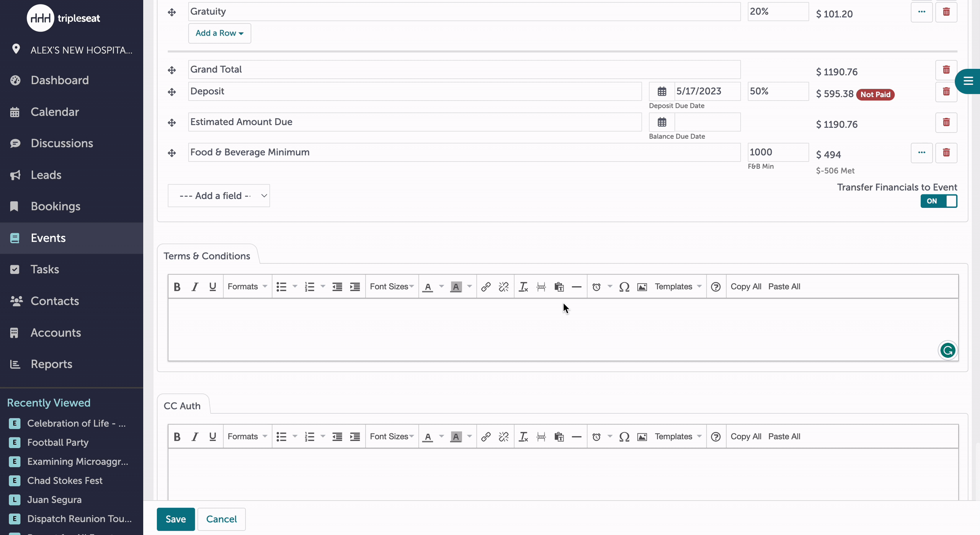This screenshot has width=980, height=535.
Task: Delete the Gratuity row with trash icon
Action: (946, 12)
